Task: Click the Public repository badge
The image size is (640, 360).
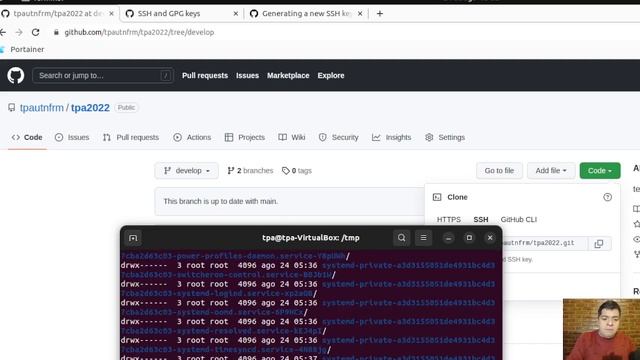Action: click(126, 108)
